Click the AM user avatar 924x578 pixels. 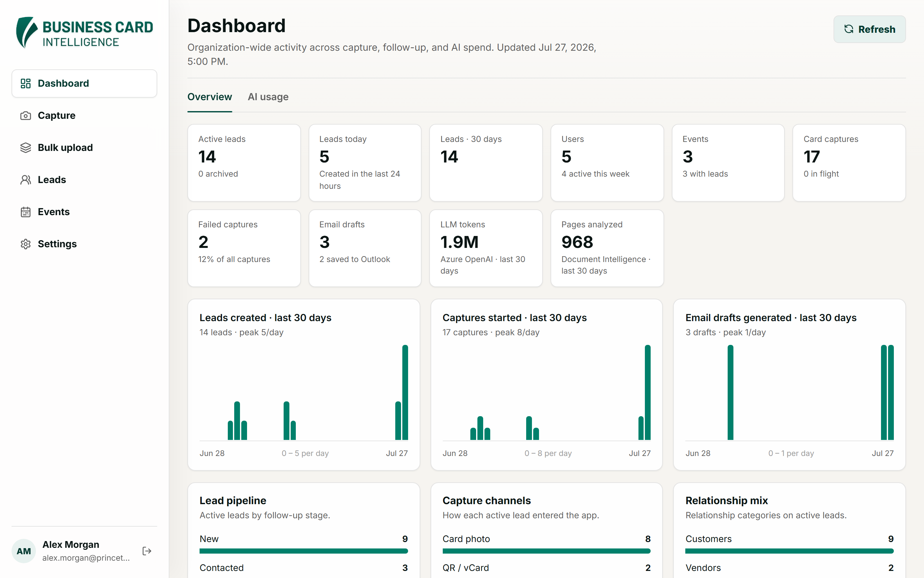click(24, 551)
